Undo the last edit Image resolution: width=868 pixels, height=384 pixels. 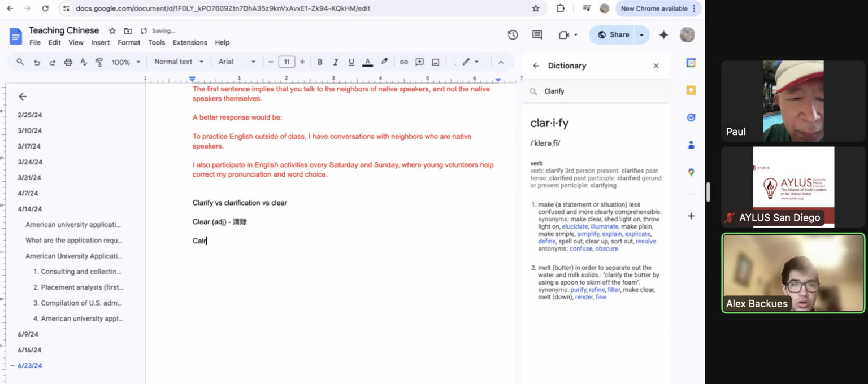click(37, 62)
